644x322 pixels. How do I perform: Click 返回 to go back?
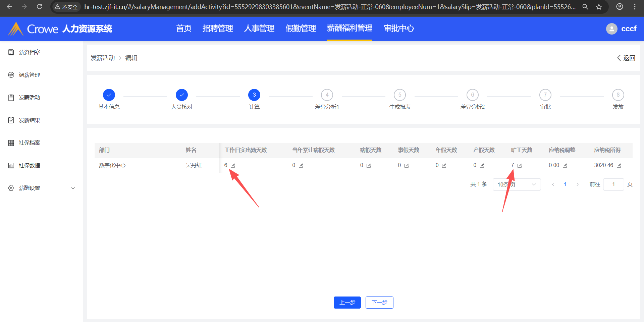click(x=626, y=58)
